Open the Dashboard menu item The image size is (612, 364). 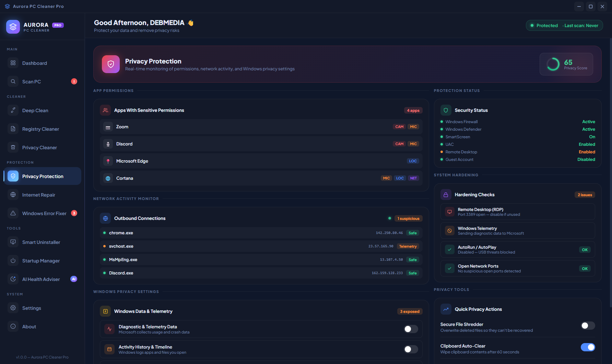(x=43, y=63)
